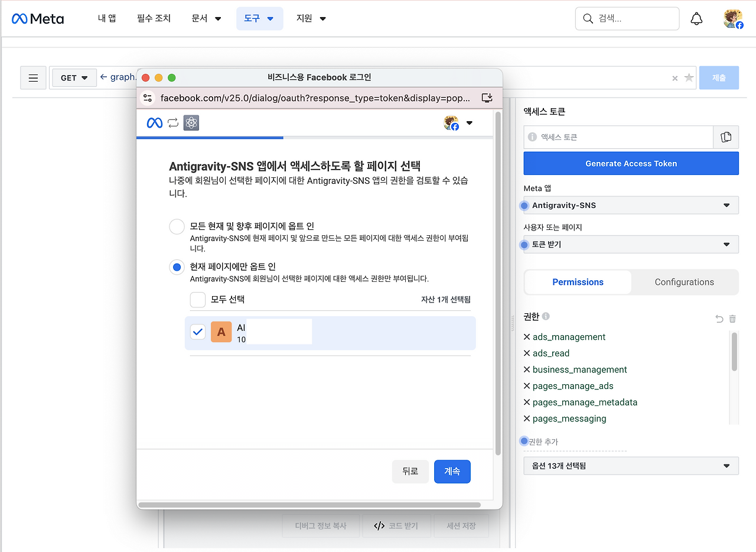Screen dimensions: 756x552
Task: Click the 뒤로 button in popup
Action: 410,472
